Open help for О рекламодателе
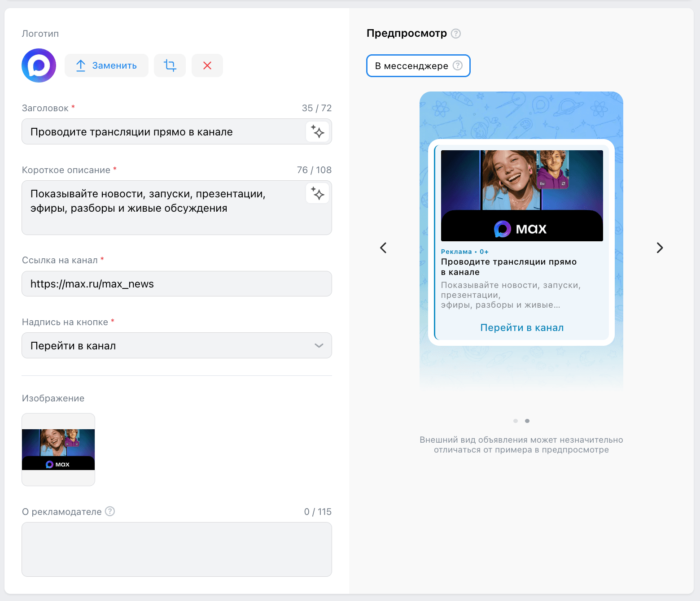 click(110, 511)
